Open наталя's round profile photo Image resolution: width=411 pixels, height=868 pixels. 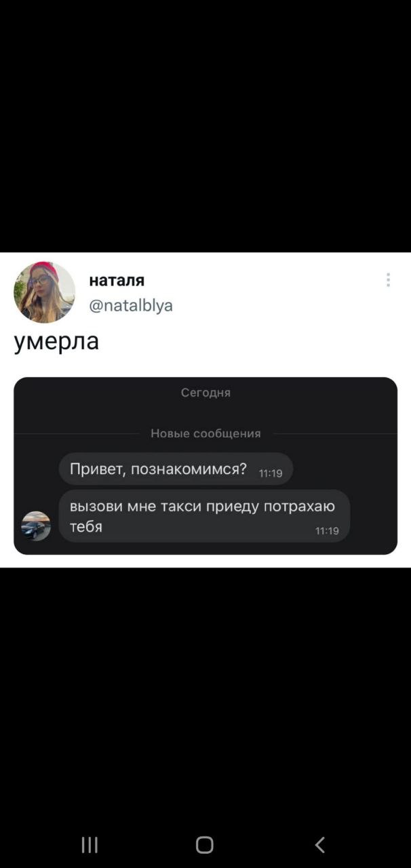point(44,292)
